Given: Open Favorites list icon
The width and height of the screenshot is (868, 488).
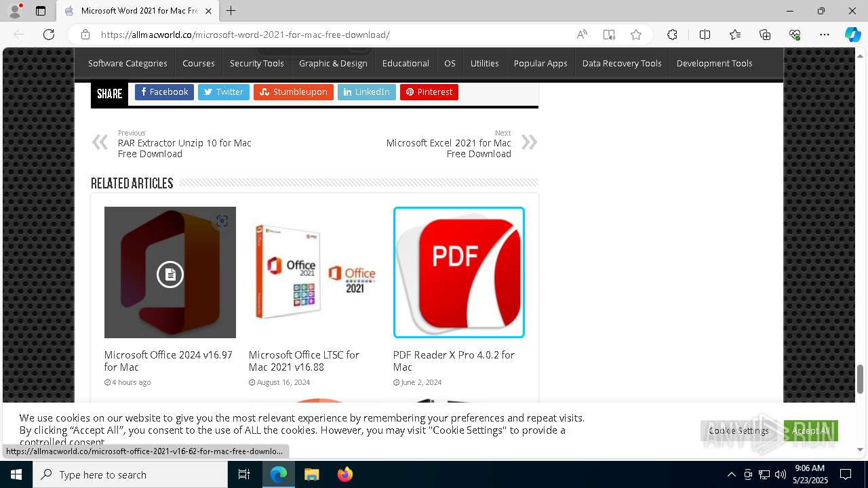Looking at the screenshot, I should [735, 35].
